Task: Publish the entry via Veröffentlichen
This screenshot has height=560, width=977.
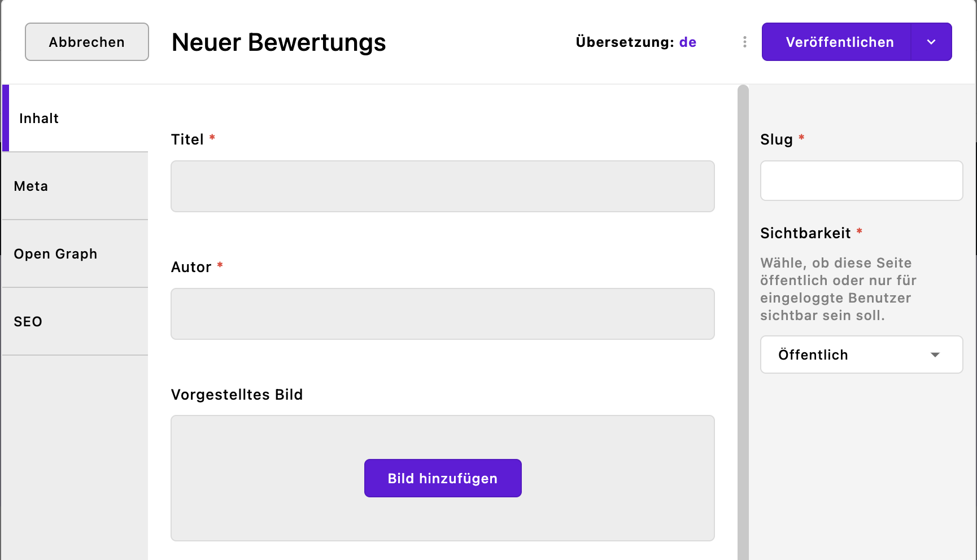Action: coord(839,41)
